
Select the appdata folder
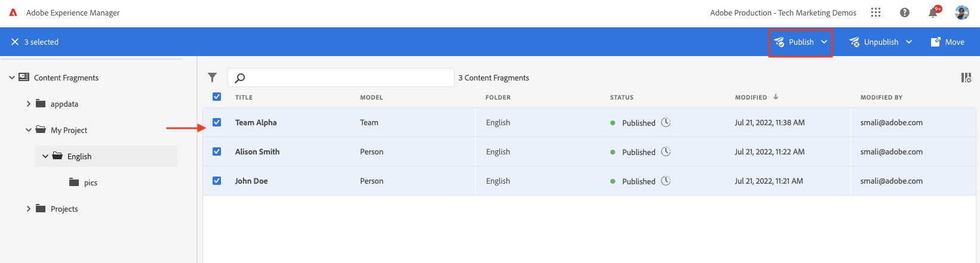[64, 104]
